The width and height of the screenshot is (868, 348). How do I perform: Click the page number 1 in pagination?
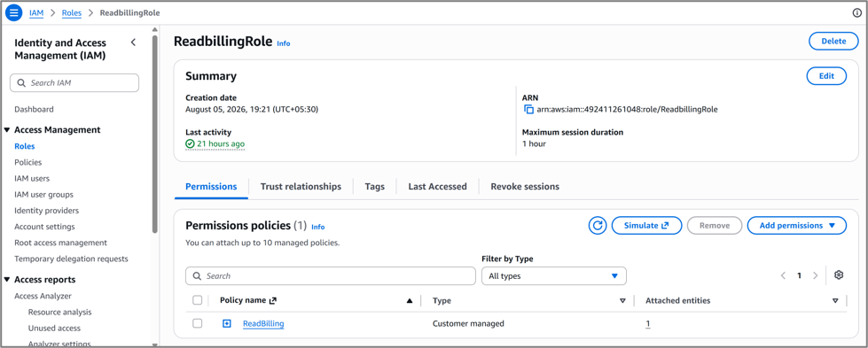tap(799, 275)
